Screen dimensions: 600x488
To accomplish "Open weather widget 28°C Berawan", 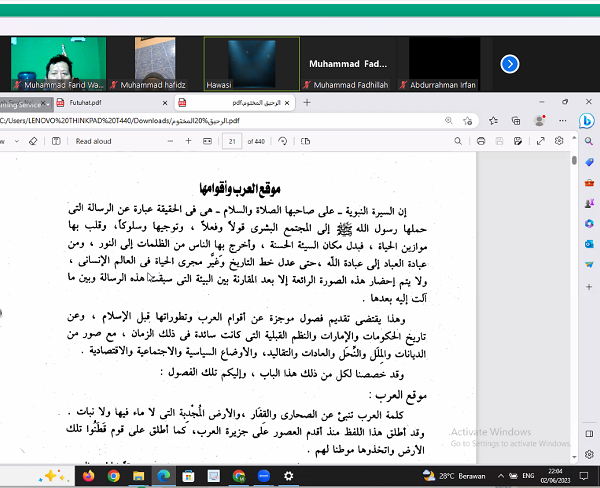I will click(454, 476).
